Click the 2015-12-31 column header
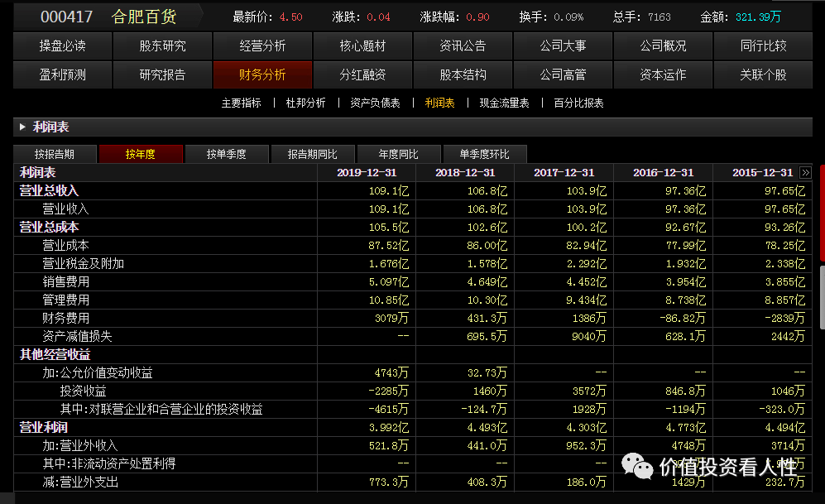The image size is (825, 504). click(x=762, y=173)
